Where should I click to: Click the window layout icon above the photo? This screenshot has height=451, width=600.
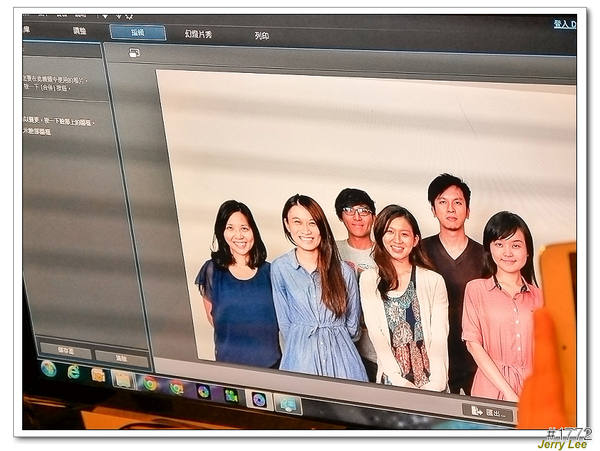(x=134, y=53)
